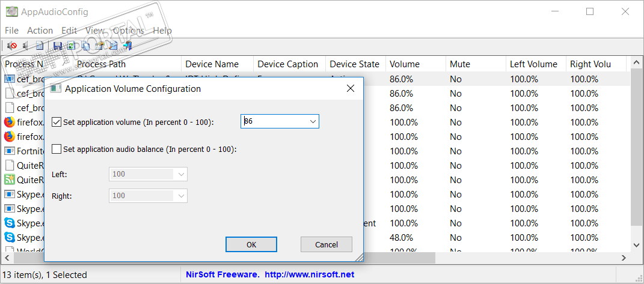Screen dimensions: 644x284
Task: Click the unmute speaker toolbar icon
Action: (x=25, y=46)
